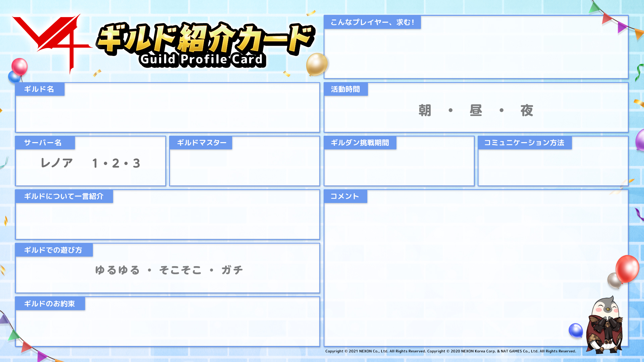Click the こんなプレイヤー、求む! label tab
The height and width of the screenshot is (362, 644).
click(372, 22)
